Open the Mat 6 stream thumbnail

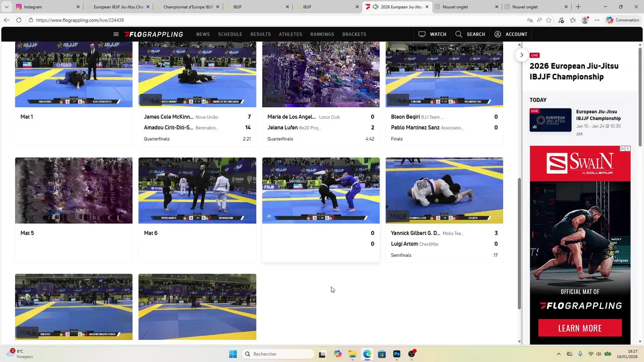[197, 191]
